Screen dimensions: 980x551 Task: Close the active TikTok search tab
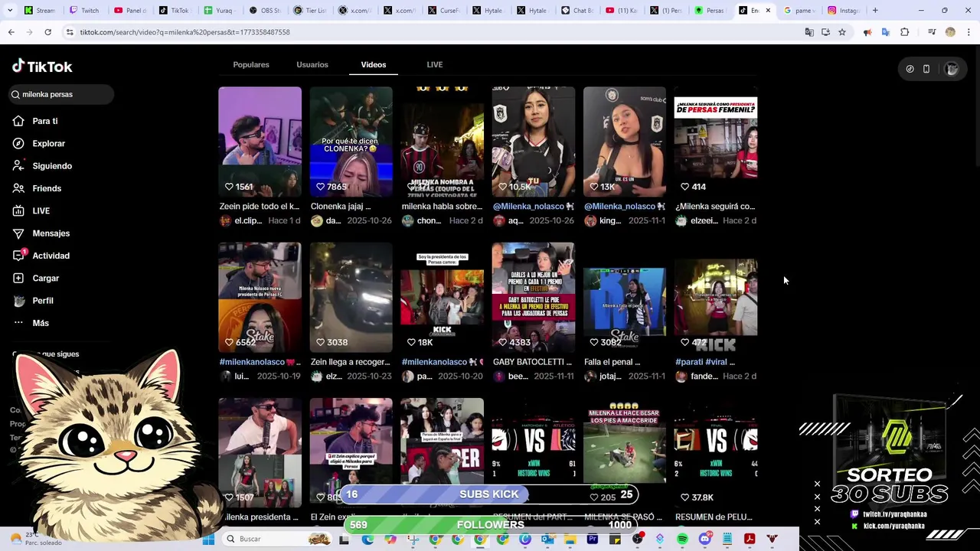click(768, 11)
